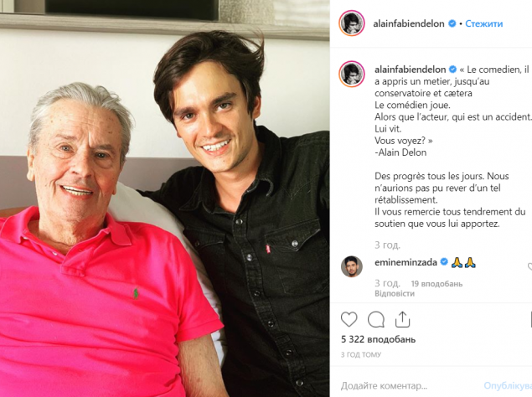The image size is (532, 397).
Task: Show list of 5 322 вподобань
Action: pyautogui.click(x=379, y=339)
